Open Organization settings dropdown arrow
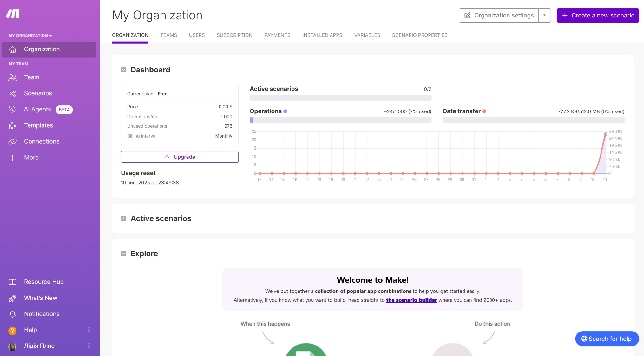The width and height of the screenshot is (644, 356). pyautogui.click(x=545, y=15)
